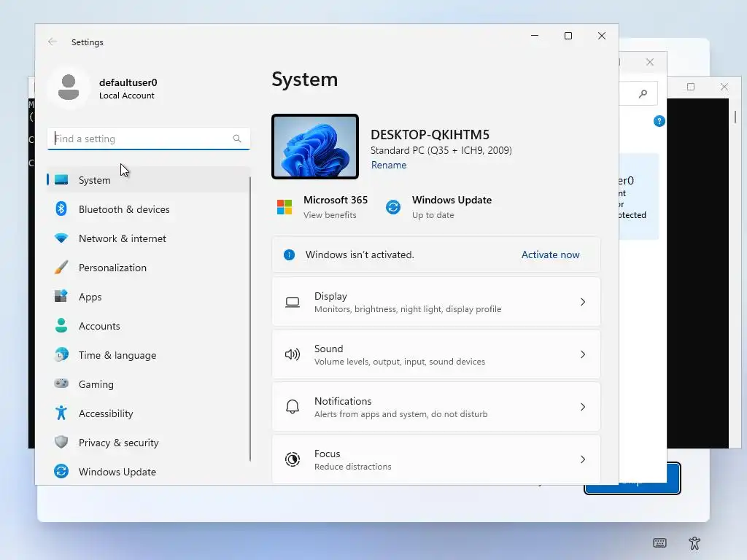Screen dimensions: 747x560
Task: Minimize the Settings window
Action: (535, 36)
